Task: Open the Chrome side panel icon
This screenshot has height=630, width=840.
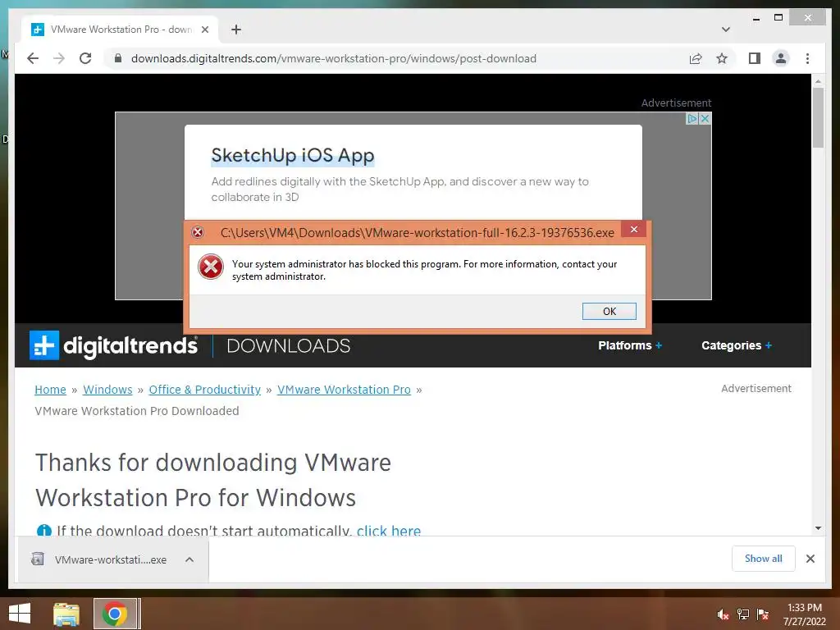Action: point(755,58)
